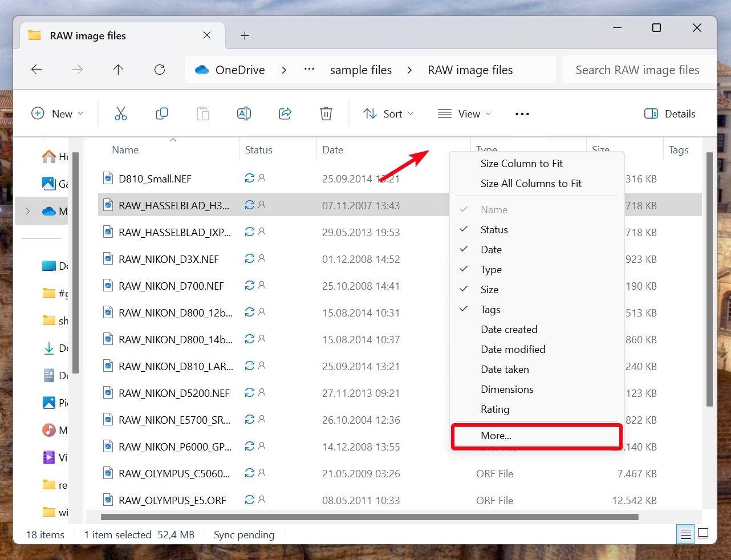Choose Size All Columns to Fit
731x560 pixels.
536,183
